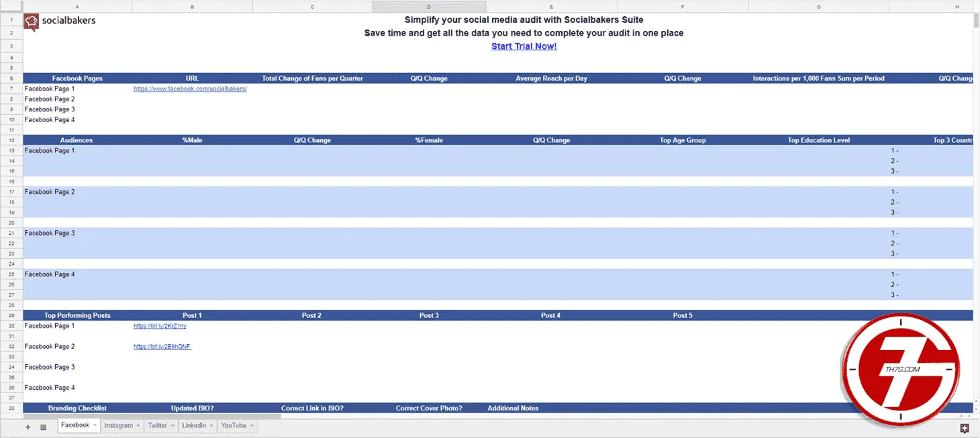Add a new sheet with the plus icon

[28, 427]
